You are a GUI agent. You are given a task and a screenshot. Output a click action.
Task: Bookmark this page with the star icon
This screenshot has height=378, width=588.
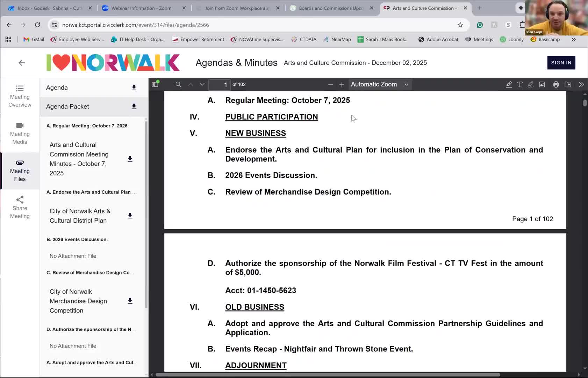coord(460,25)
